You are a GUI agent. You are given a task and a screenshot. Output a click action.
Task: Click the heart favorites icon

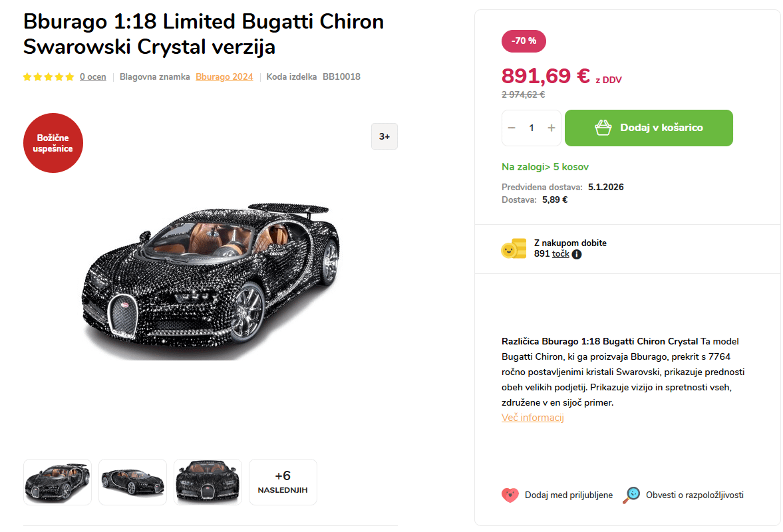pos(510,495)
